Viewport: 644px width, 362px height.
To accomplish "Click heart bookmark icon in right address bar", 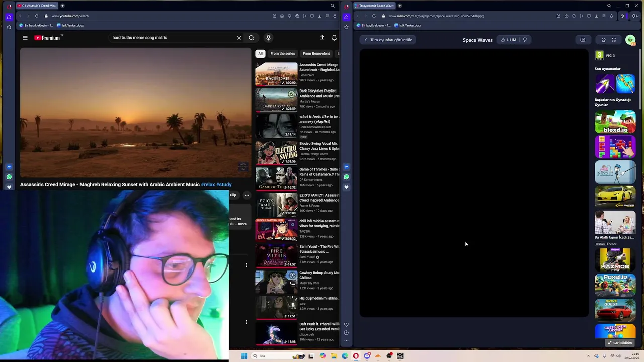I will tap(589, 16).
